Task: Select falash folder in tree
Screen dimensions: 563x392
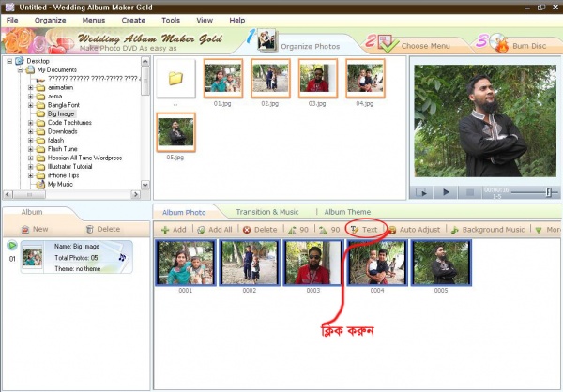Action: pyautogui.click(x=55, y=141)
